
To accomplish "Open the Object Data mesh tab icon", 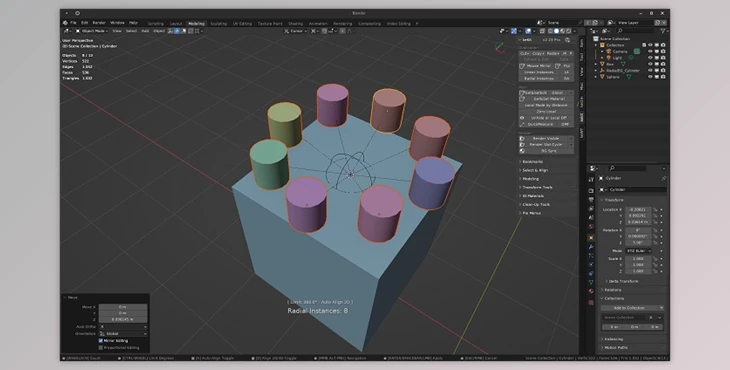I will 591,282.
